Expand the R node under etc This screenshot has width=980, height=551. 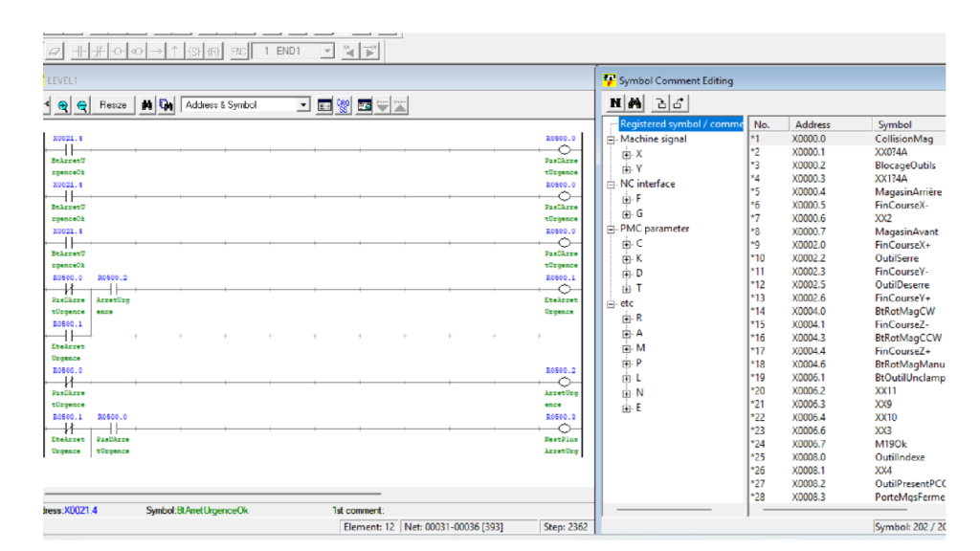click(626, 319)
